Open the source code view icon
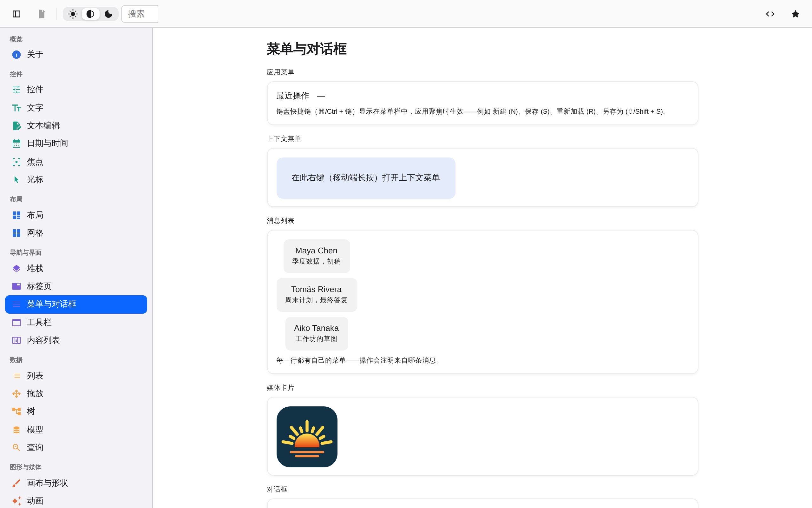Screen dimensions: 812x508 (x=770, y=14)
